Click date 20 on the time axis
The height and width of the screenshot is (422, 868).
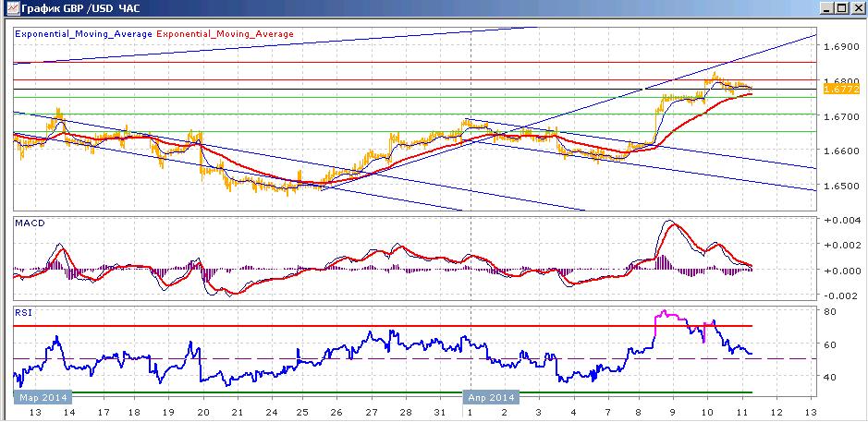click(203, 413)
